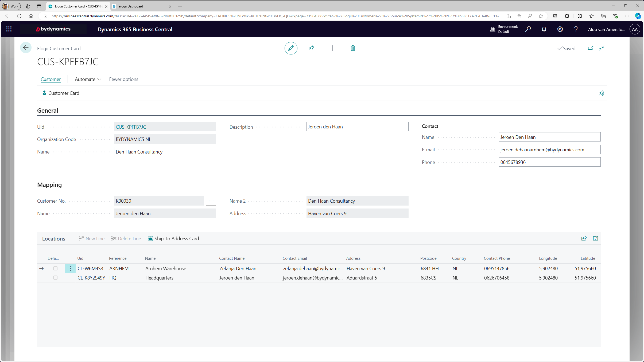This screenshot has height=362, width=644.
Task: Open Customer No. lookup ellipsis button
Action: [x=211, y=201]
